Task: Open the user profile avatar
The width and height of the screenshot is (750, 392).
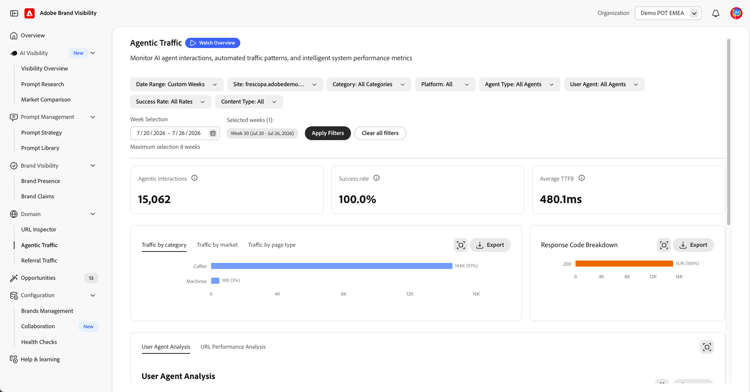Action: pyautogui.click(x=736, y=13)
